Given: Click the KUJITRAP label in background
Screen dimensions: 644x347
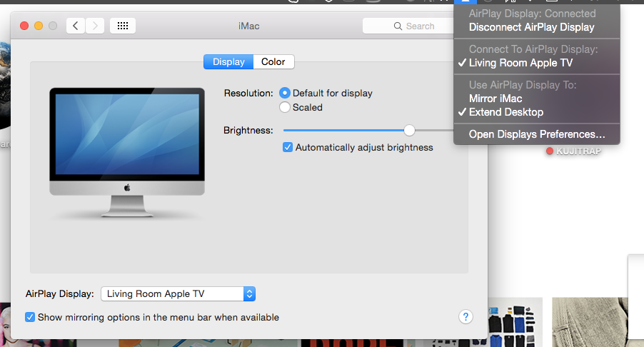Looking at the screenshot, I should (x=578, y=151).
